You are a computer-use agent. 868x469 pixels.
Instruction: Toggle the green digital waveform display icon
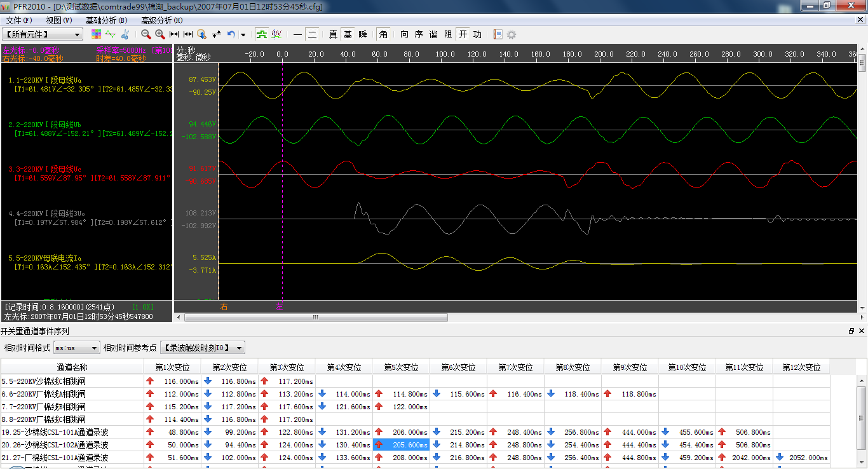(x=261, y=34)
